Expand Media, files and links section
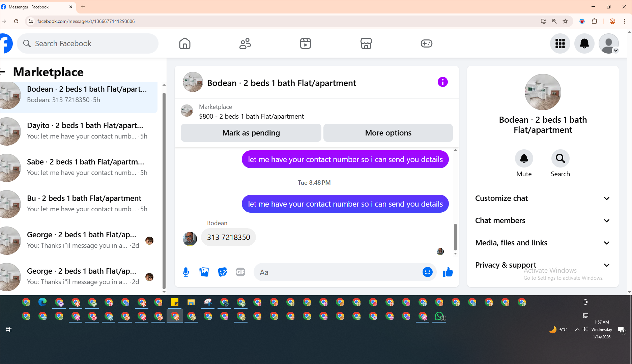The height and width of the screenshot is (364, 632). [543, 243]
